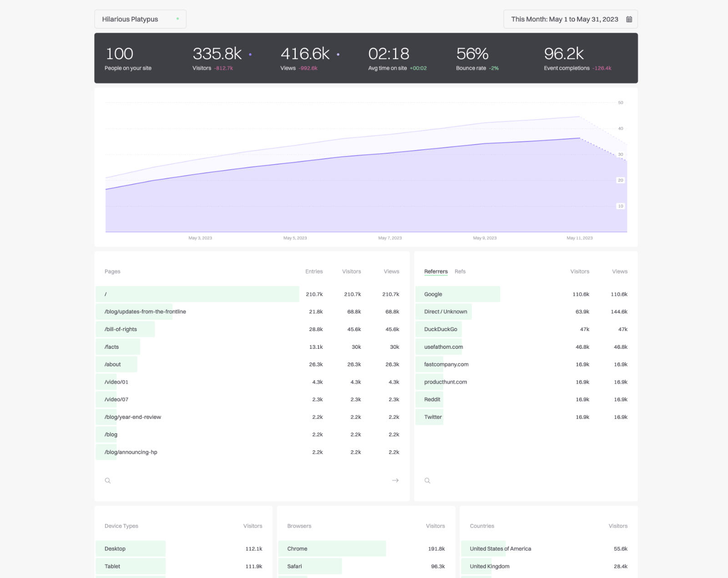Viewport: 728px width, 578px height.
Task: Toggle the Views series dot indicator
Action: pyautogui.click(x=338, y=55)
